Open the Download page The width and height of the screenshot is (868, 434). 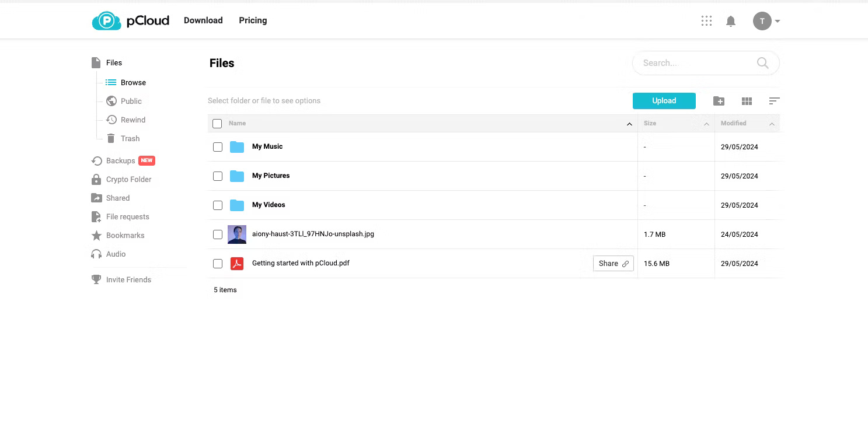(203, 20)
